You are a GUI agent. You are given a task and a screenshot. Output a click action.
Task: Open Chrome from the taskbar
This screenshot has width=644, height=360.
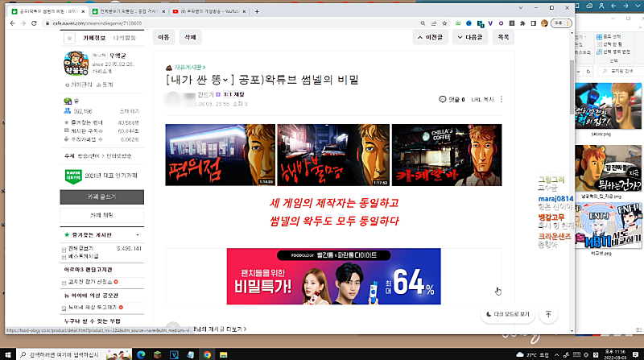coord(207,354)
